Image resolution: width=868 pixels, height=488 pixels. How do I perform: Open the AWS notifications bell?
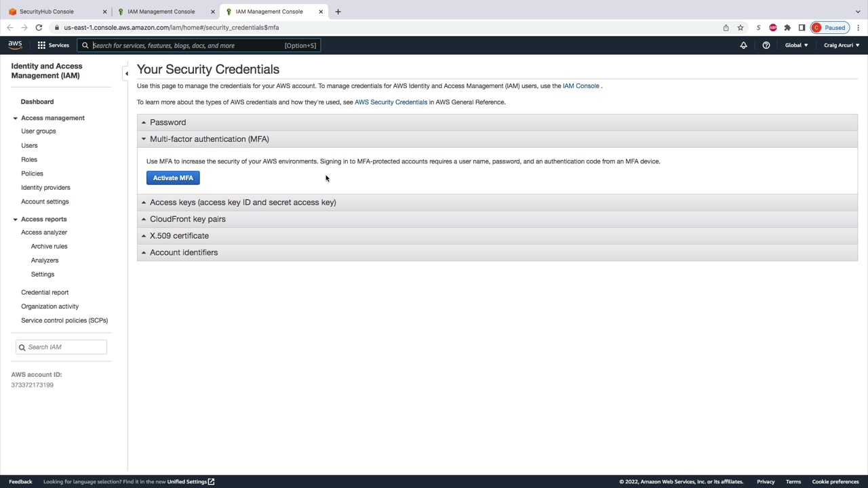coord(743,45)
